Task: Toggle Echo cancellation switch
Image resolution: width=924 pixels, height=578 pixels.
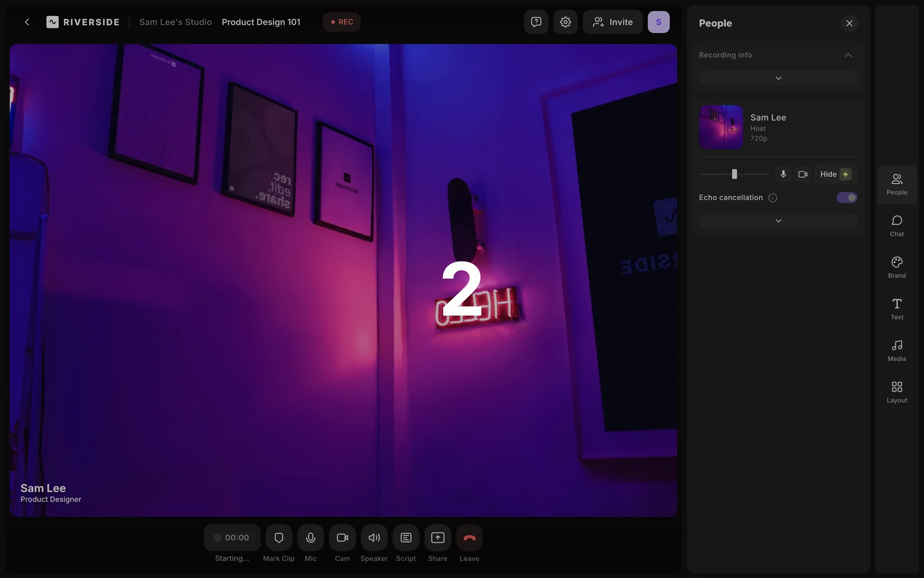Action: click(x=847, y=197)
